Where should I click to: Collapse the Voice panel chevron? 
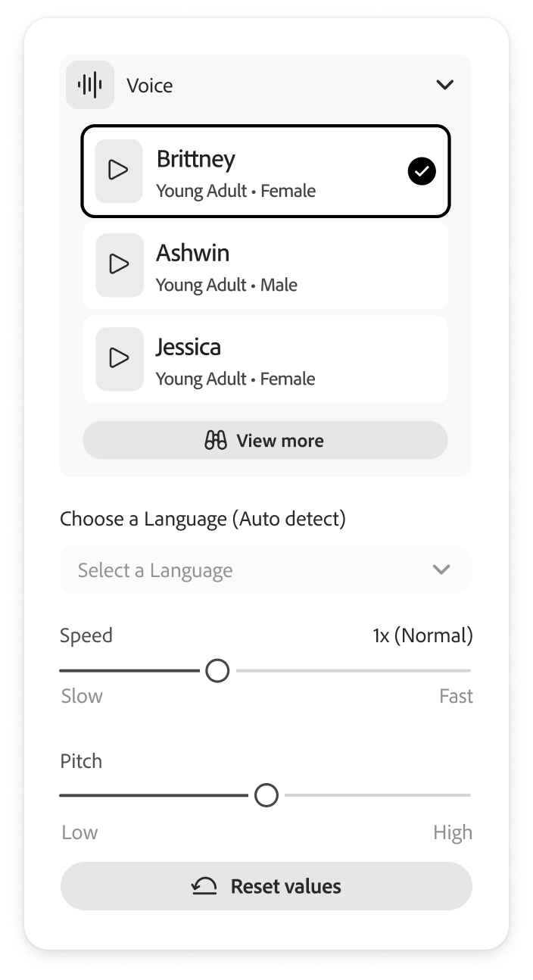[x=445, y=85]
